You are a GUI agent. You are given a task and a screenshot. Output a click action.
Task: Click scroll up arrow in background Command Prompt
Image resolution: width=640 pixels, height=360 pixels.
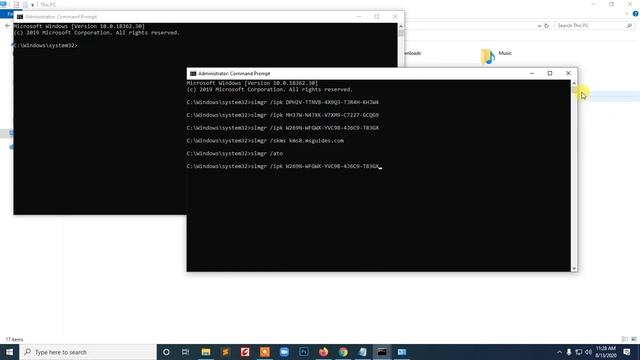[x=401, y=26]
